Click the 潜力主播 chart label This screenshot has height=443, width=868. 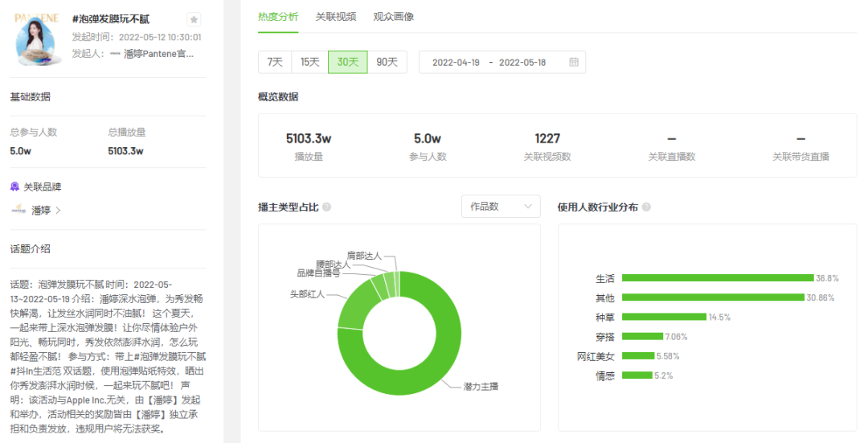pyautogui.click(x=481, y=387)
